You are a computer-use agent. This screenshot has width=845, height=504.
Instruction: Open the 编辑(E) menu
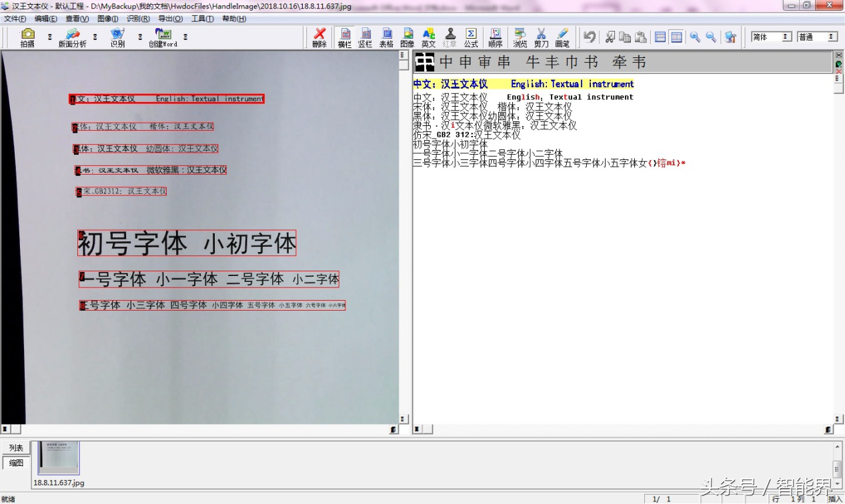(x=46, y=19)
